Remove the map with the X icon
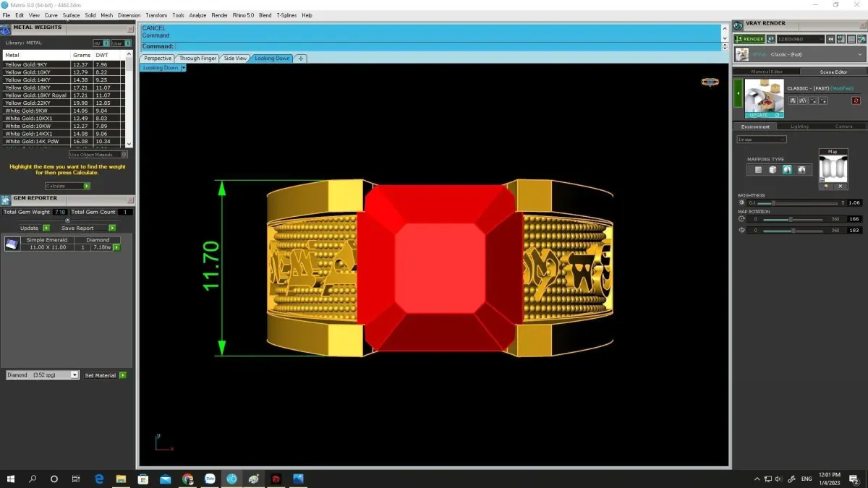The width and height of the screenshot is (868, 488). [x=840, y=187]
